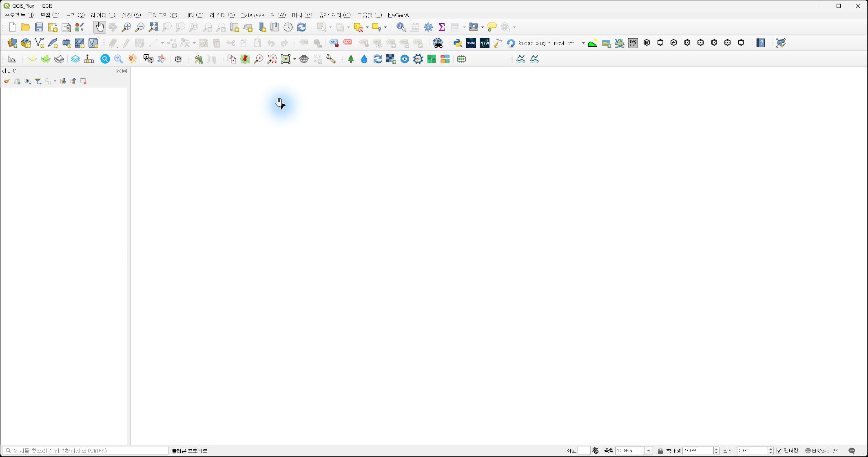Reload the plugin with the blue arrow
This screenshot has height=457, width=868.
click(x=511, y=43)
